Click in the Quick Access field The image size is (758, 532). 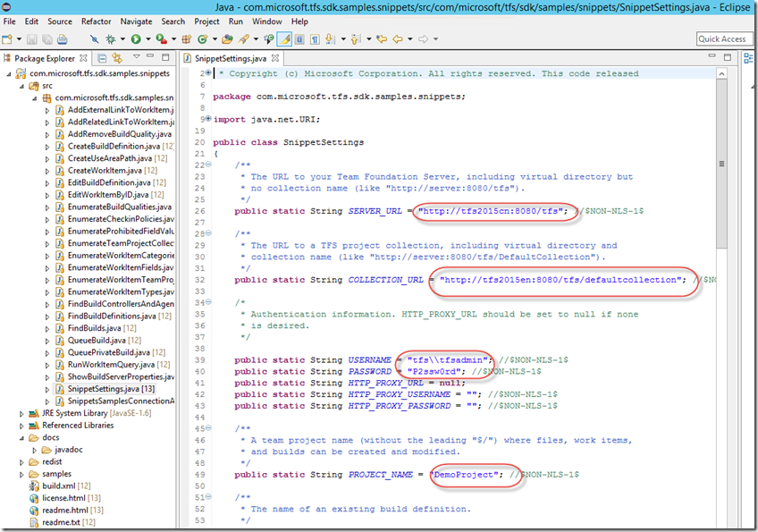pyautogui.click(x=724, y=39)
